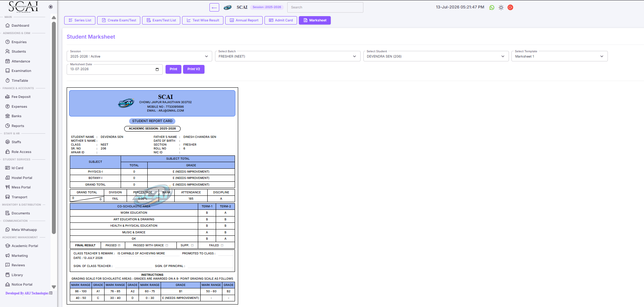Tick the PASSED WITH GRACE checkbox
Viewport: 644px width, 307px height.
click(x=167, y=245)
